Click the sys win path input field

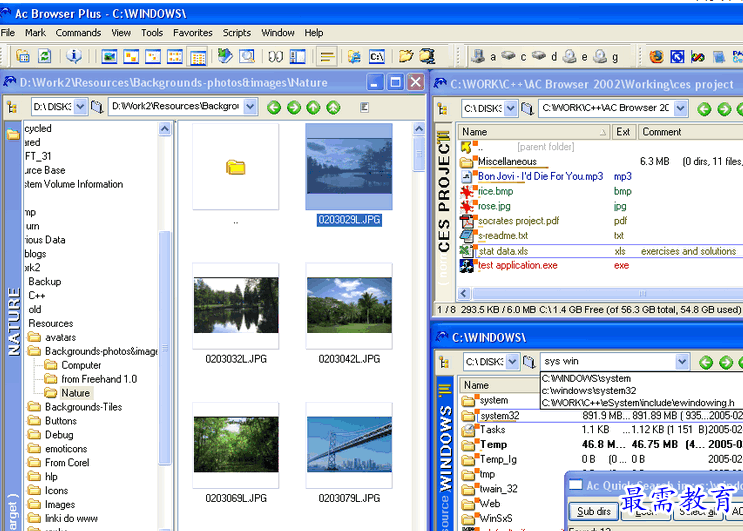coord(609,361)
